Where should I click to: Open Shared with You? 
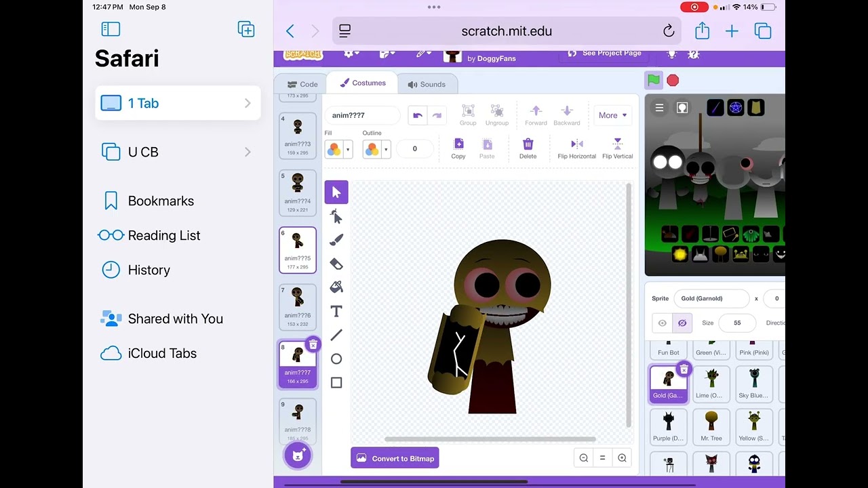[x=178, y=319]
